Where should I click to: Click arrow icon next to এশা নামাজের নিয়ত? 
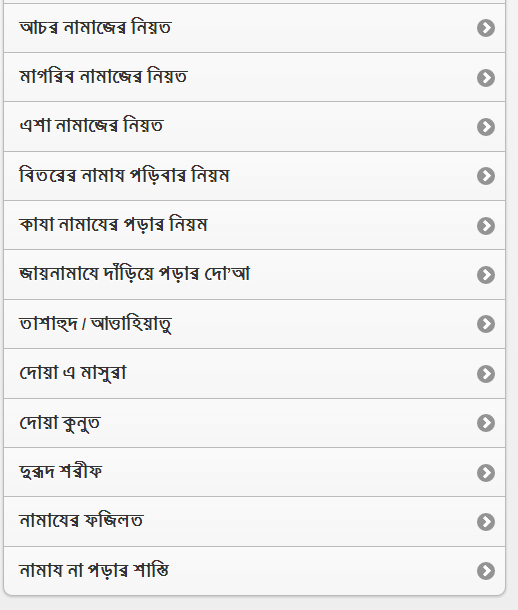(x=486, y=127)
